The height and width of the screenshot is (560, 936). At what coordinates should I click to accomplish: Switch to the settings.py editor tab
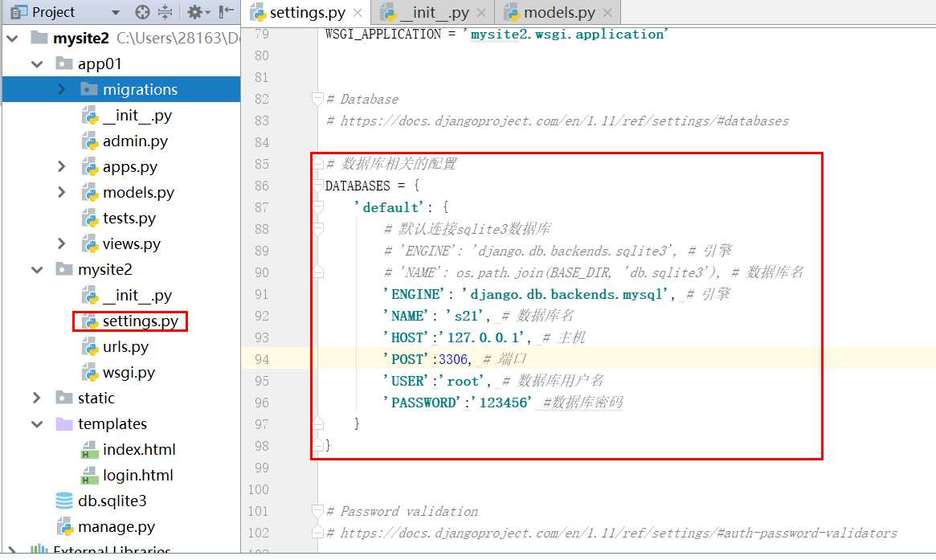tap(306, 13)
